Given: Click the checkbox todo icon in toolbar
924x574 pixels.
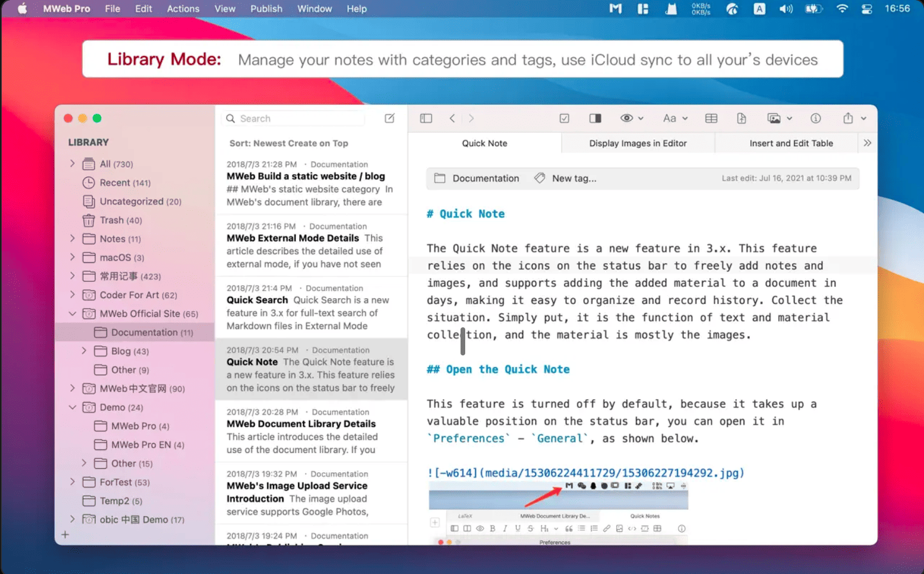Looking at the screenshot, I should 565,118.
